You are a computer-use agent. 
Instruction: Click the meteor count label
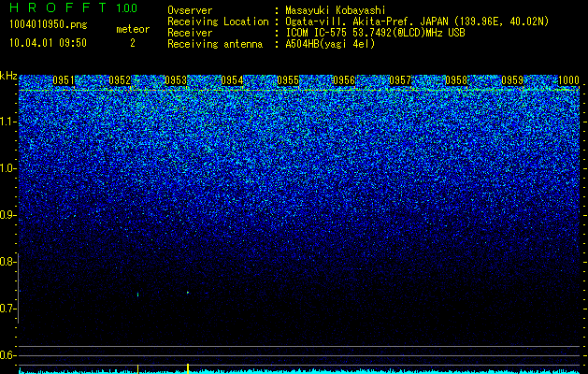pos(133,29)
